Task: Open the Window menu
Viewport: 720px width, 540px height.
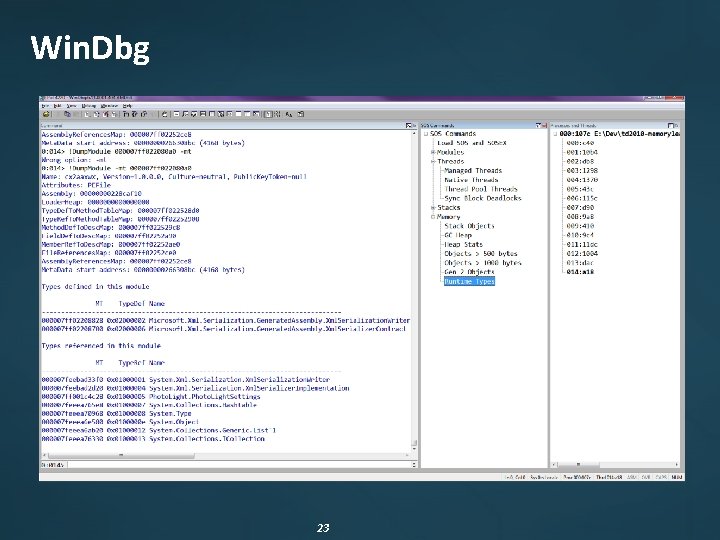Action: (x=109, y=106)
